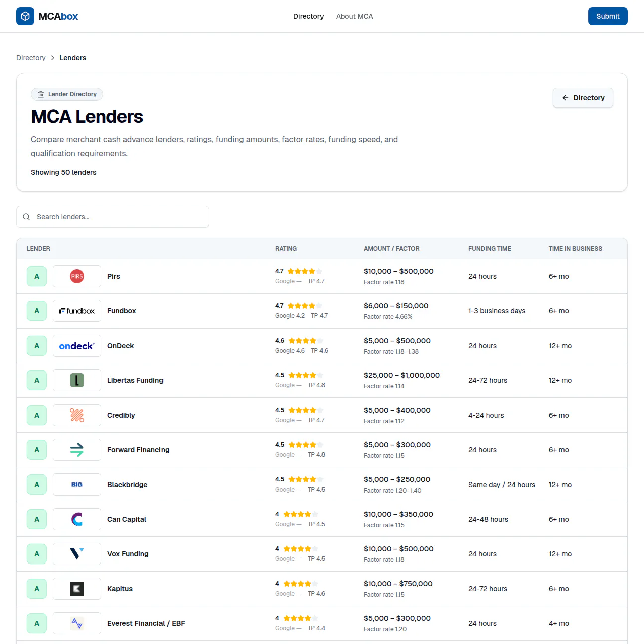Click the 4-24 hours funding time
The width and height of the screenshot is (644, 644).
tap(486, 415)
